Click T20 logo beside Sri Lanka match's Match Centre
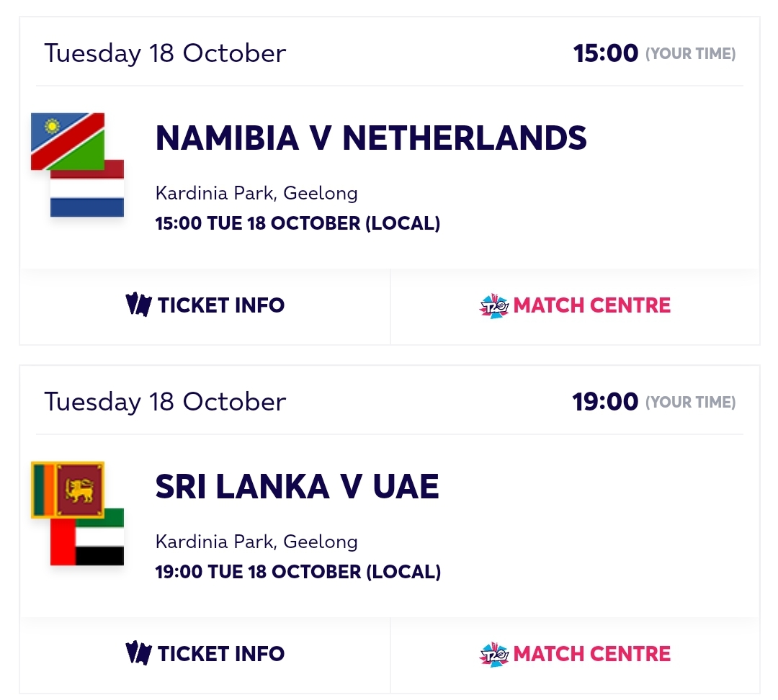Viewport: 778px width, 700px height. tap(494, 654)
